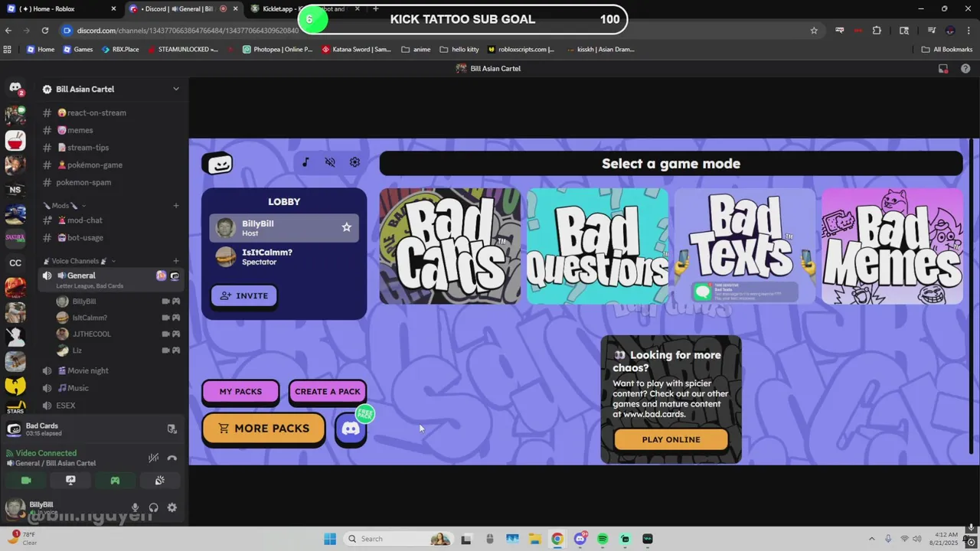Open the More Packs store
980x551 pixels.
coord(263,429)
